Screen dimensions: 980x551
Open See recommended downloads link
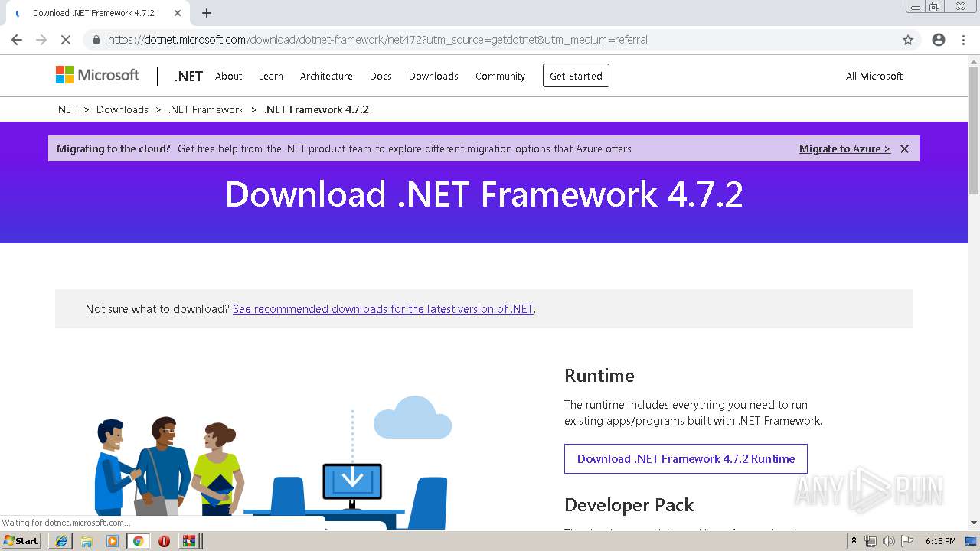pos(383,309)
